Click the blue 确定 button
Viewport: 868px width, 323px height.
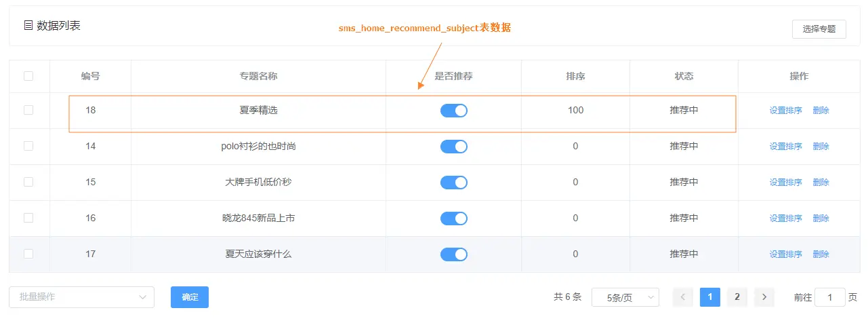tap(190, 297)
